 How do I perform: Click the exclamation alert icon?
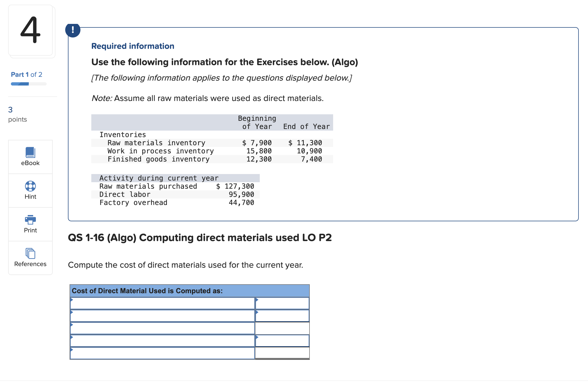pos(73,30)
